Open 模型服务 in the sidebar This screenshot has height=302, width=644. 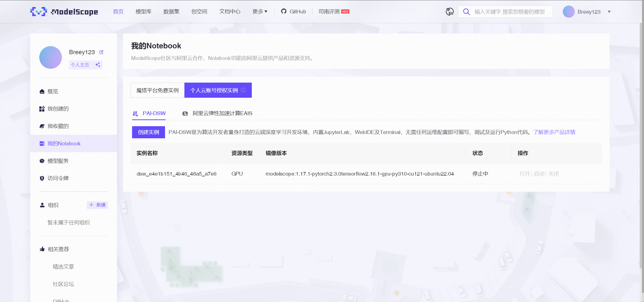(73, 161)
